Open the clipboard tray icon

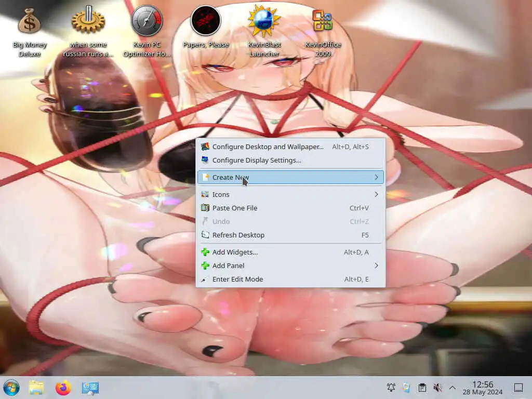click(x=422, y=388)
